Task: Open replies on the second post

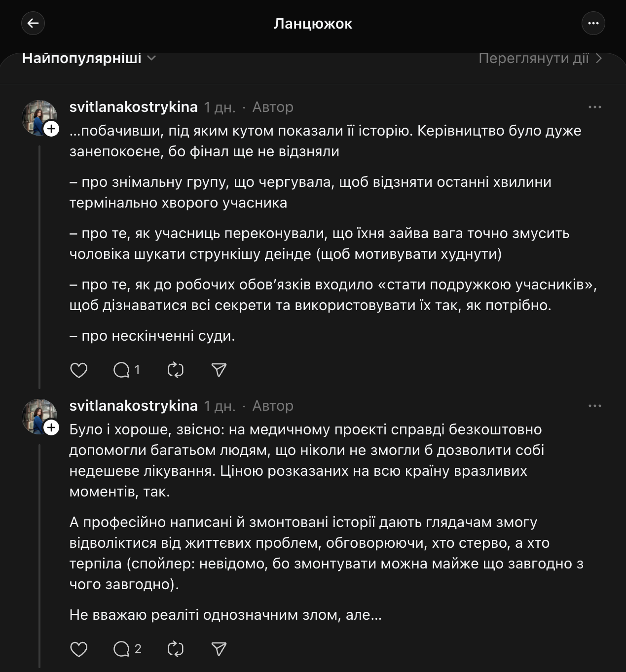Action: 122,649
